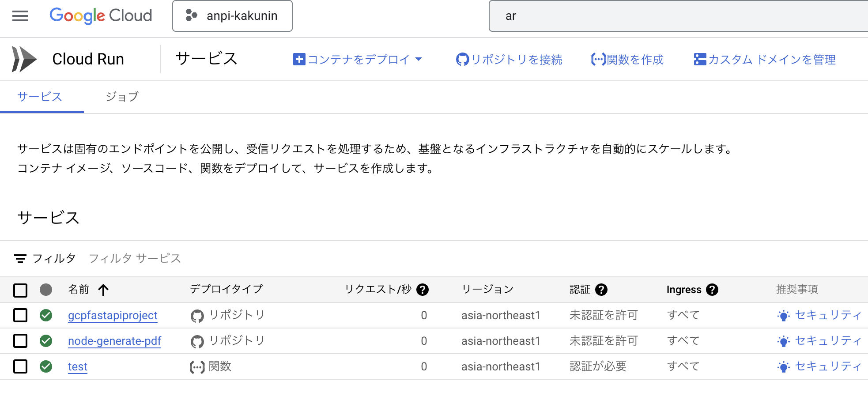868x400 pixels.
Task: Tick the select-all checkbox in the table header
Action: pyautogui.click(x=20, y=290)
